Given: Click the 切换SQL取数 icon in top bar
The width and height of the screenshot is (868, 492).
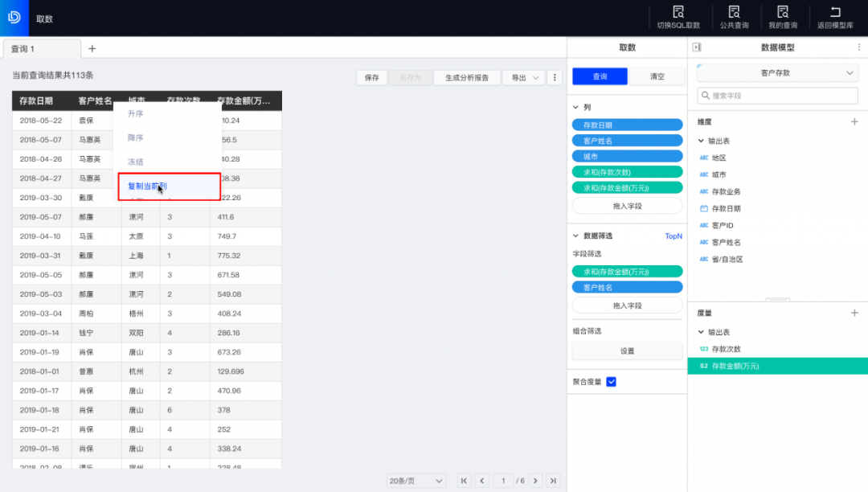Looking at the screenshot, I should 678,12.
